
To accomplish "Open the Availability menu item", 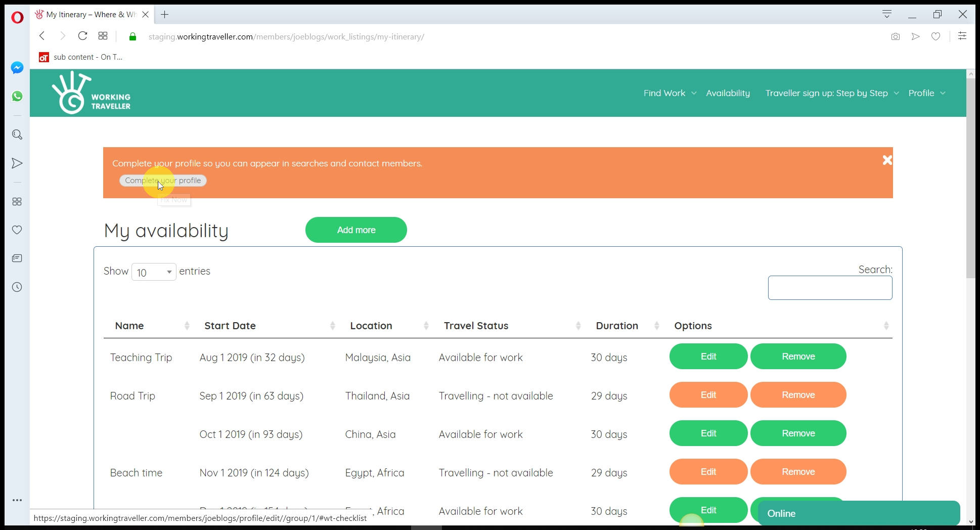I will 728,93.
